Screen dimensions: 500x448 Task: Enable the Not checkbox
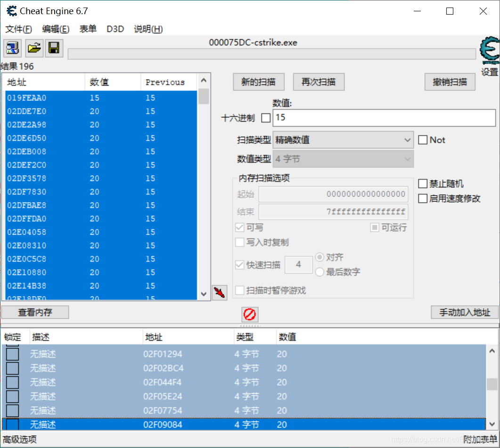tap(423, 140)
